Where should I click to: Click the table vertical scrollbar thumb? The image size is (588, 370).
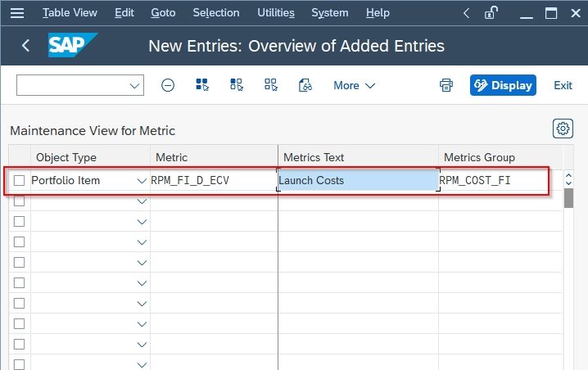click(x=568, y=198)
